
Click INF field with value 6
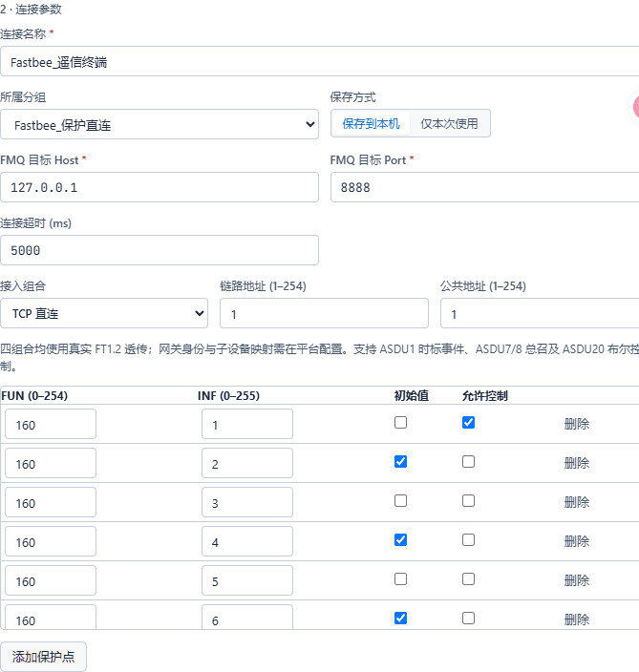pyautogui.click(x=247, y=618)
